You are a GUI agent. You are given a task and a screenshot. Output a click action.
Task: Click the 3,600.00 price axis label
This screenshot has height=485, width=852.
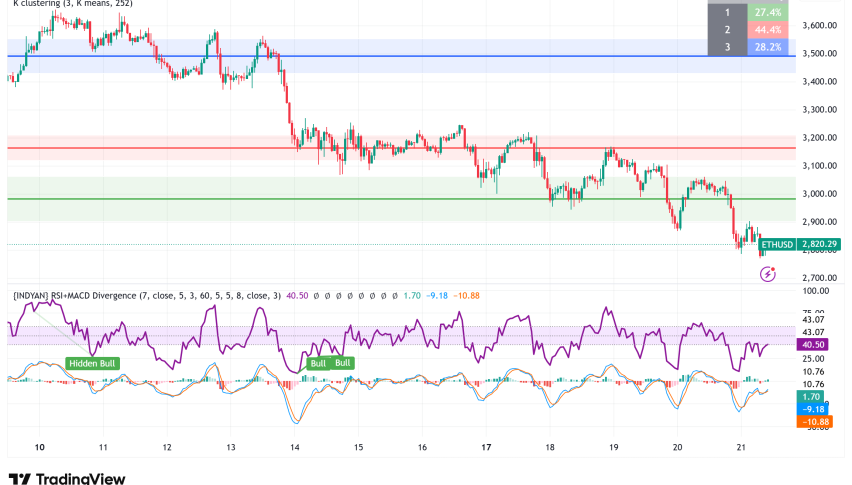click(x=820, y=25)
